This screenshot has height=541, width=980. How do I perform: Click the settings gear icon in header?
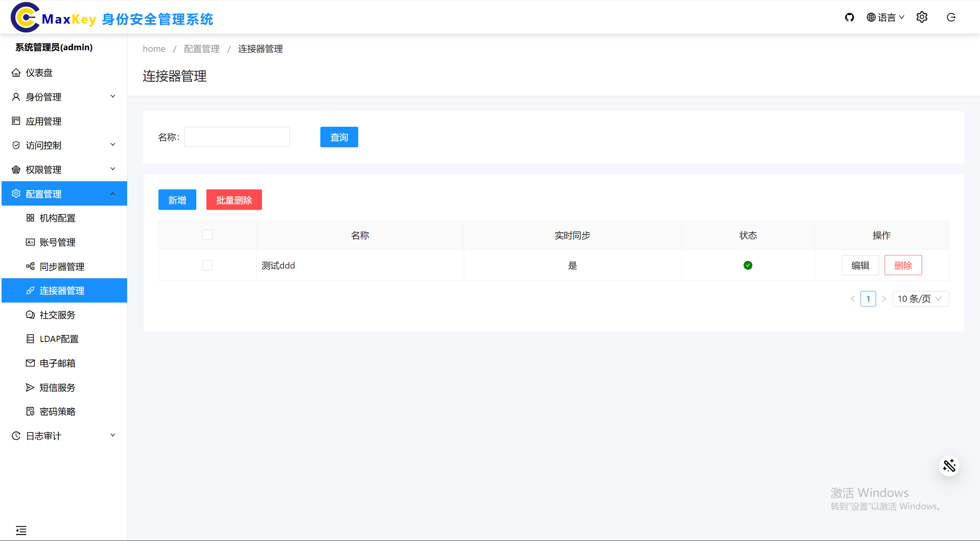point(922,17)
